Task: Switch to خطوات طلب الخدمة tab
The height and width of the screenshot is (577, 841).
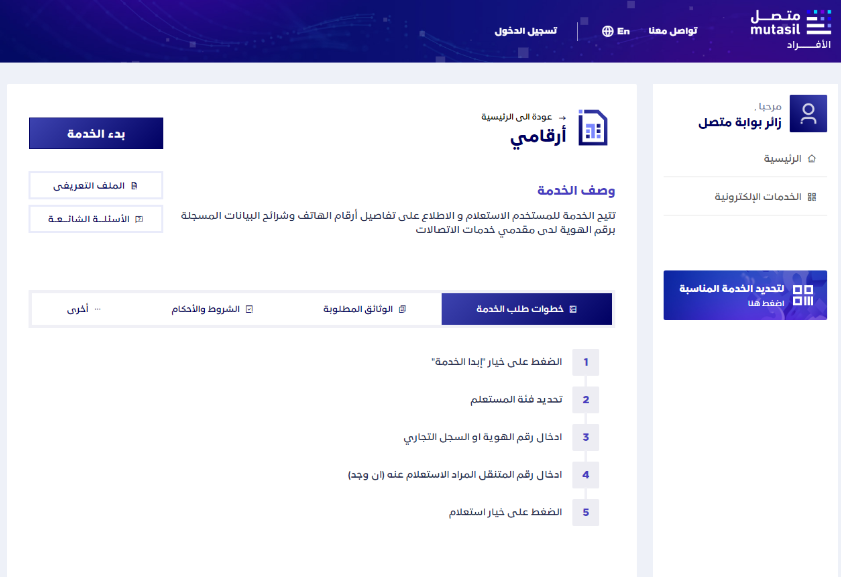Action: (x=526, y=310)
